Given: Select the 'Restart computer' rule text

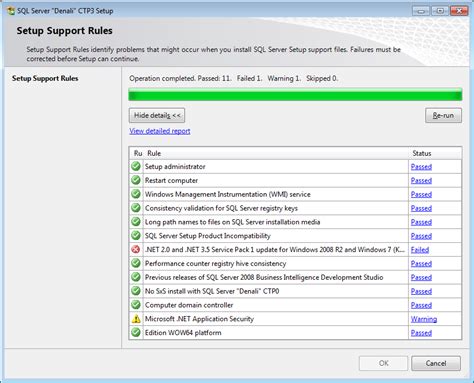Looking at the screenshot, I should pyautogui.click(x=171, y=180).
